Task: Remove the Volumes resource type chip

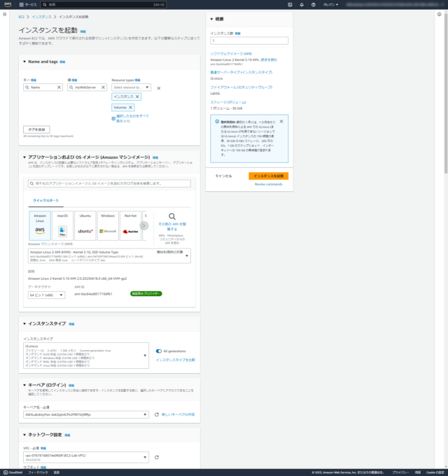Action: click(x=130, y=108)
